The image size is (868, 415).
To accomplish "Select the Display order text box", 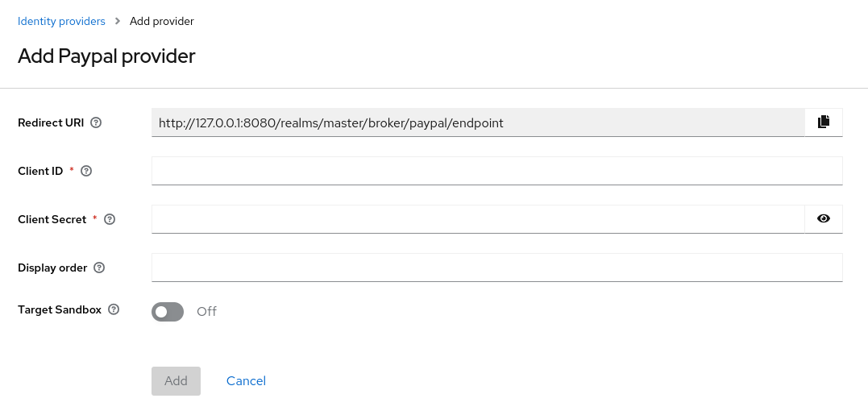I will (x=496, y=268).
